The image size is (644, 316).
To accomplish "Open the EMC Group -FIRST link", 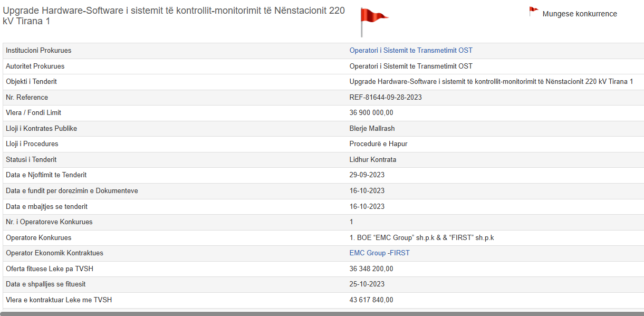I will 379,253.
